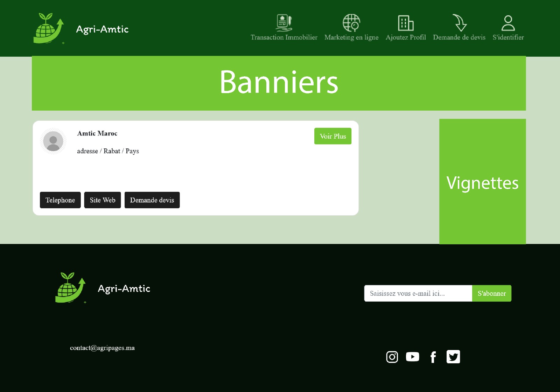The image size is (560, 392).
Task: Click the Demande devis card button
Action: [152, 200]
